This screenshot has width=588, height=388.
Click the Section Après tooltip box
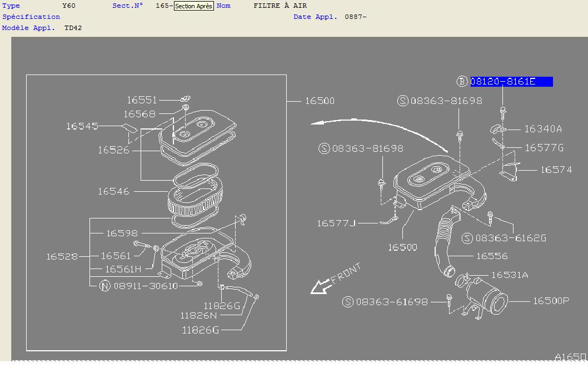click(x=194, y=6)
